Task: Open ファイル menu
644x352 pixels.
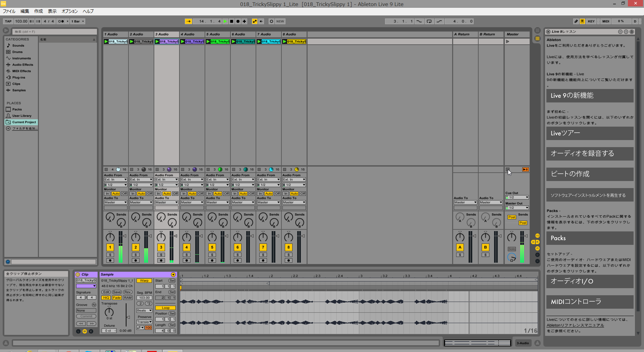Action: [9, 11]
